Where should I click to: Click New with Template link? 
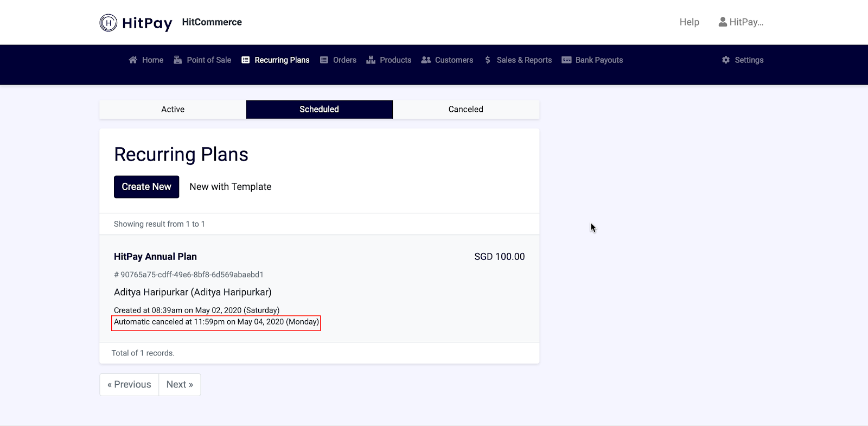[231, 187]
